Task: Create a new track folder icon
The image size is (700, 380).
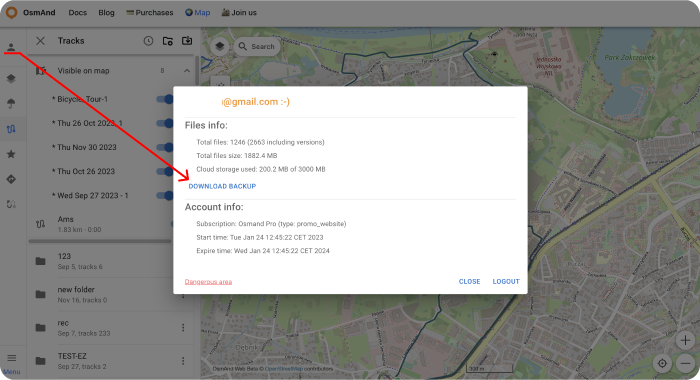Action: [167, 41]
